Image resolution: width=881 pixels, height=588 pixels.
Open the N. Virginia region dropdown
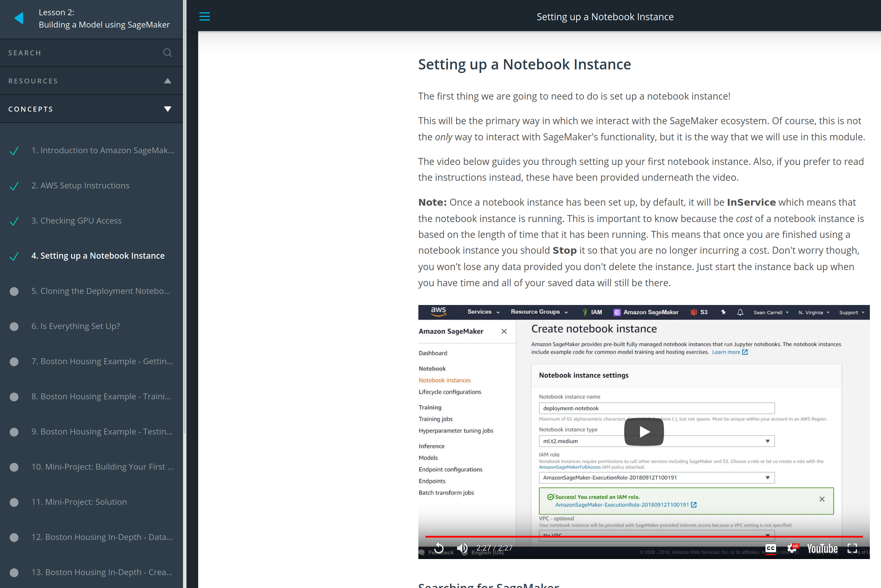point(814,312)
